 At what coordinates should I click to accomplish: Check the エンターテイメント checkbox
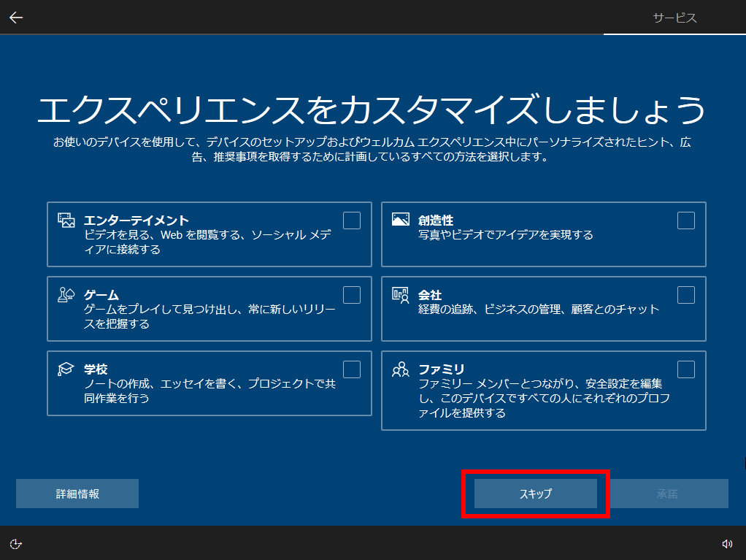[352, 220]
